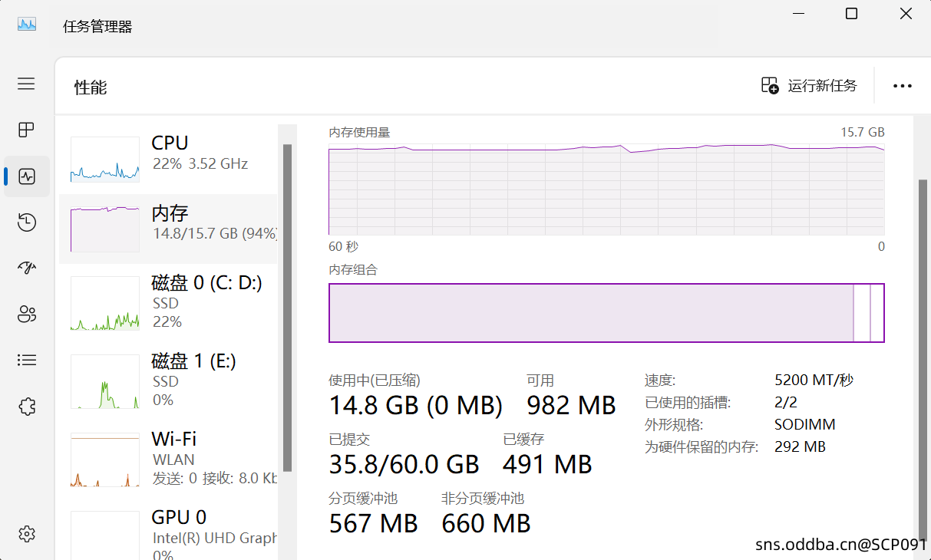Click the resource list scrollbar
Screen dimensions: 931x560
click(288, 307)
